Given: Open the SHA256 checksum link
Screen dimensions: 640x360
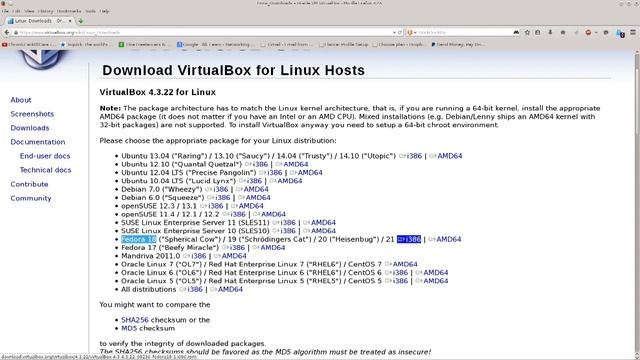Looking at the screenshot, I should tap(135, 320).
